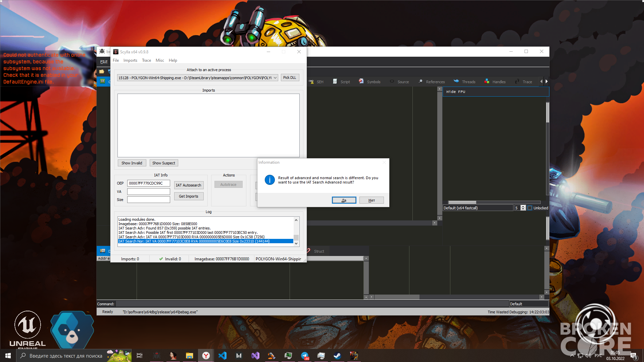This screenshot has width=644, height=362.
Task: Click the Size input field in Scylla
Action: pos(148,200)
